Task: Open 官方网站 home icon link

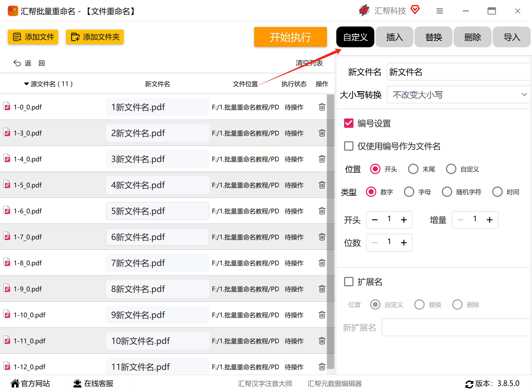Action: pos(15,383)
